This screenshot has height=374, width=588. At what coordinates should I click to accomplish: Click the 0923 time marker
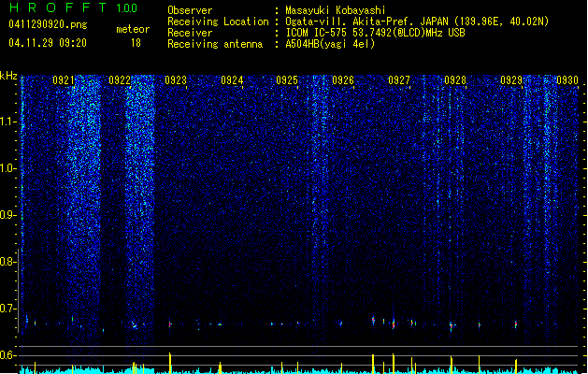tap(176, 80)
